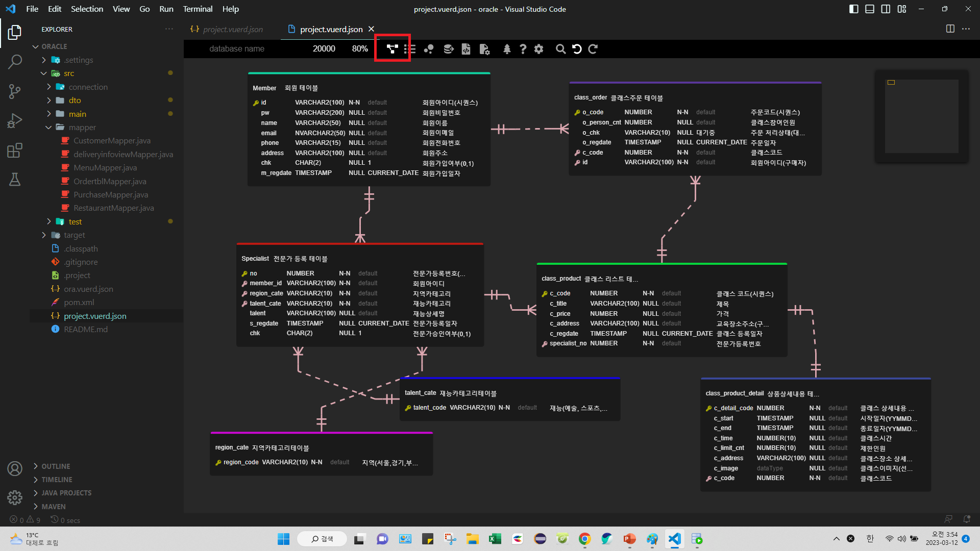Switch to the italic project.vuerd.json tab
Viewport: 980px width, 551px height.
[x=232, y=30]
